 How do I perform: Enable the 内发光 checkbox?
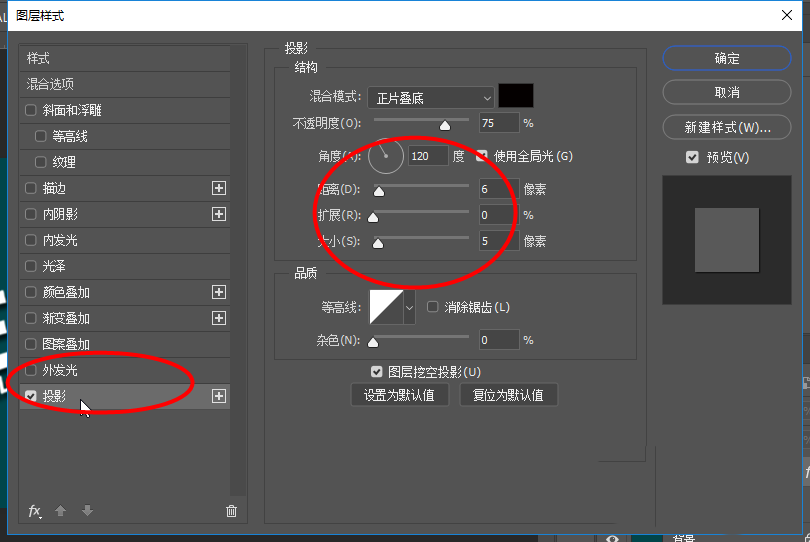30,240
